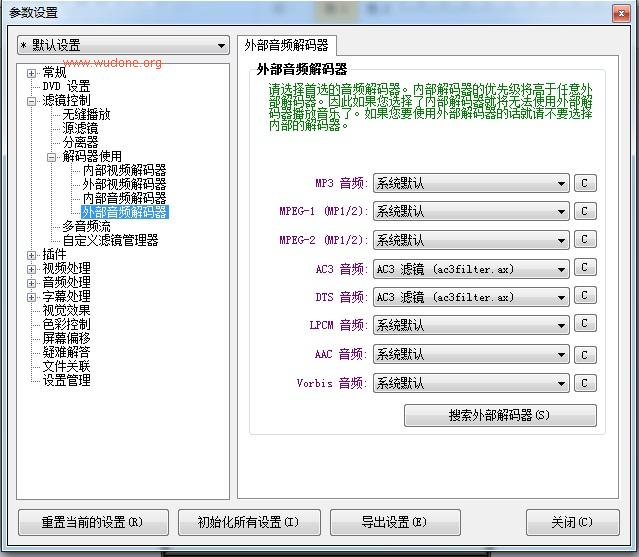Expand the 插件 tree node
This screenshot has height=557, width=639.
pos(31,255)
